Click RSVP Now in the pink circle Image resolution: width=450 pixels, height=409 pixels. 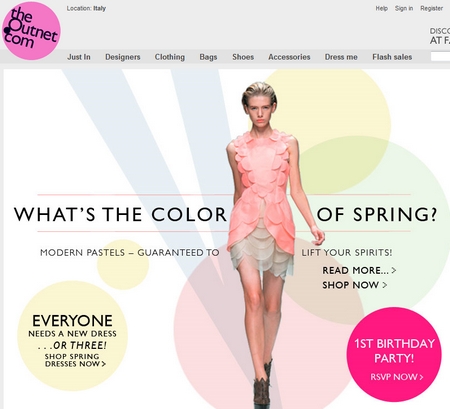[x=397, y=377]
